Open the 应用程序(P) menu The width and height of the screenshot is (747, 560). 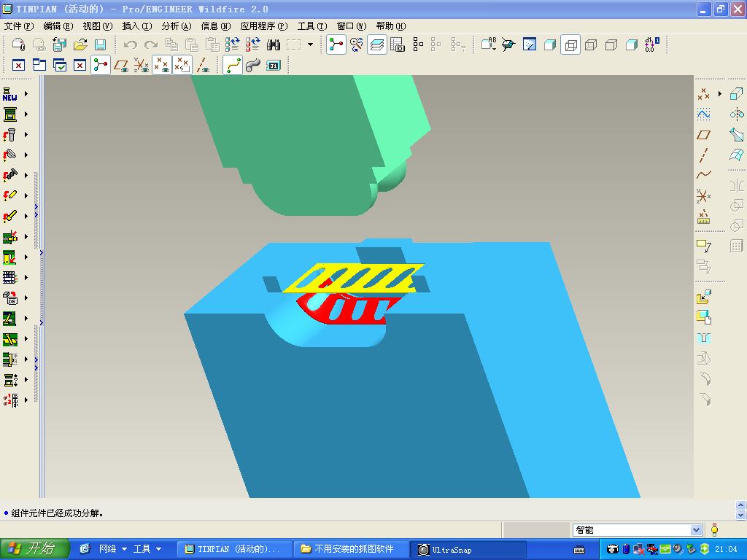tap(264, 26)
